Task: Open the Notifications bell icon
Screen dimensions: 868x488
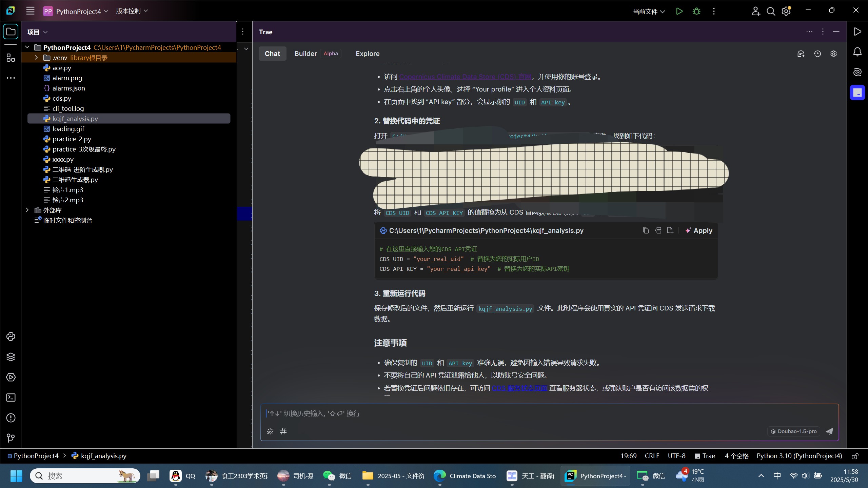Action: click(857, 52)
